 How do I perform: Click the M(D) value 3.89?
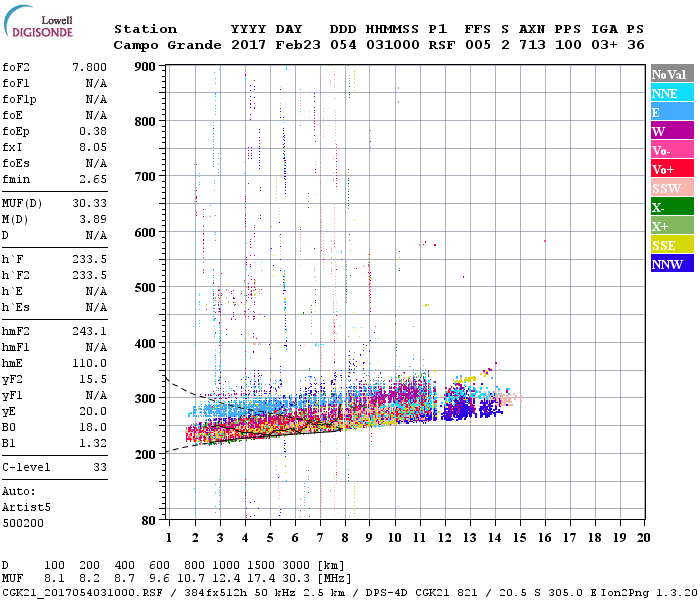[x=93, y=219]
